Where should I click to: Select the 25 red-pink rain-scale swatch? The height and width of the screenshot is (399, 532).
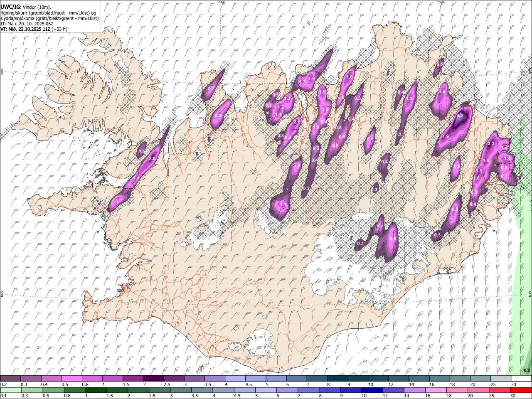pyautogui.click(x=500, y=390)
